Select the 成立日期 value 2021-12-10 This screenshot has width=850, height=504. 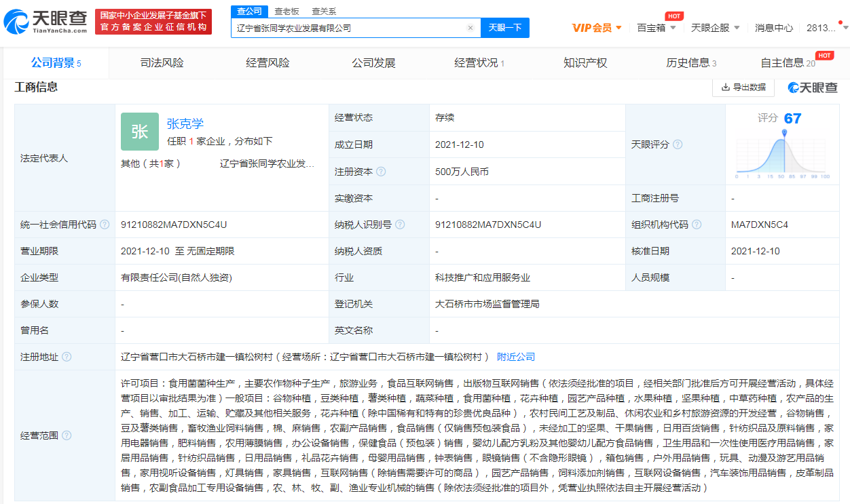(x=460, y=144)
